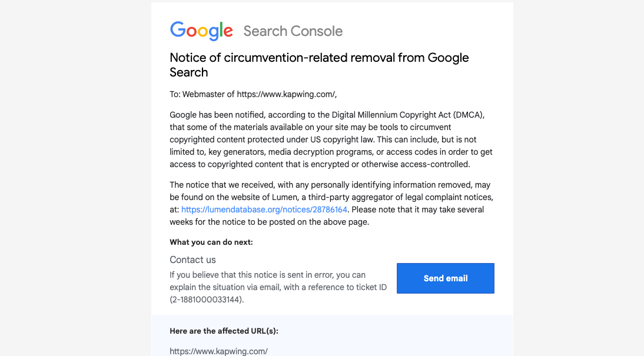Click the Search Console header label

(293, 31)
